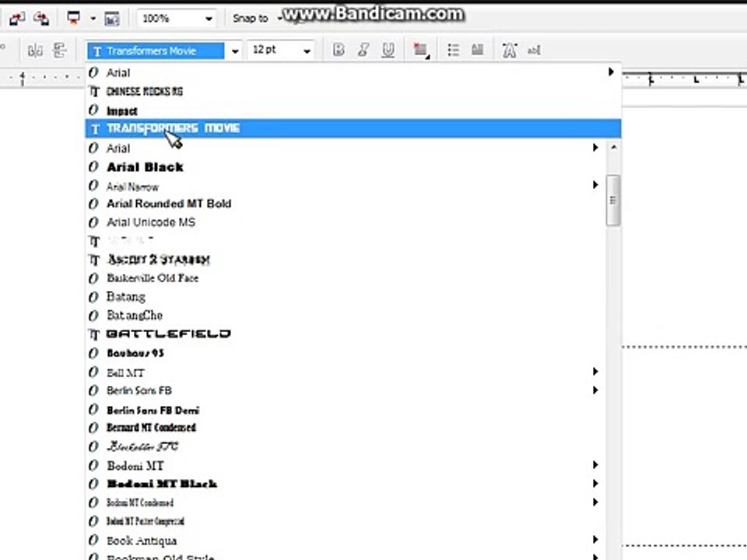This screenshot has width=747, height=560.
Task: Select the Arial Narrow font
Action: [x=345, y=186]
